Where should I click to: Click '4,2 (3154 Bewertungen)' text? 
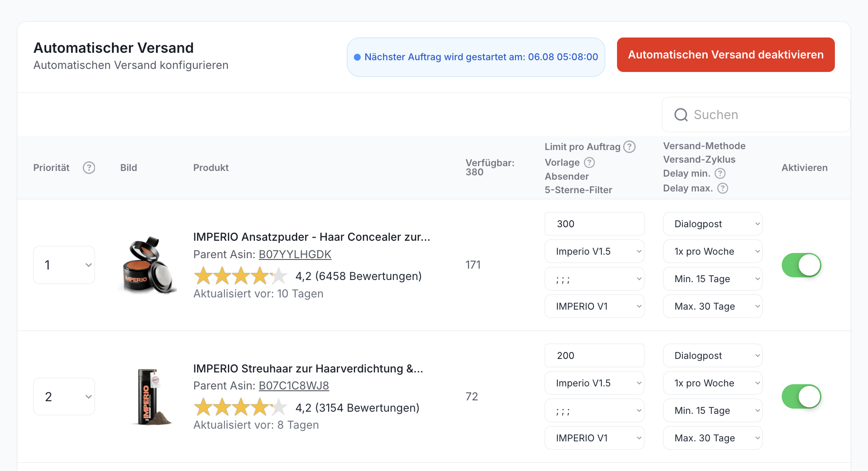point(357,408)
